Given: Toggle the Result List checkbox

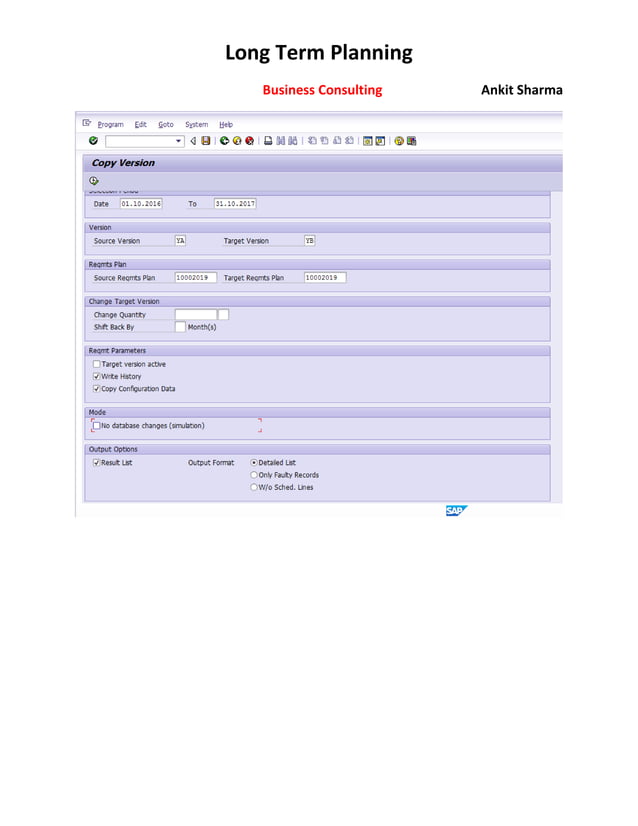Looking at the screenshot, I should (96, 463).
